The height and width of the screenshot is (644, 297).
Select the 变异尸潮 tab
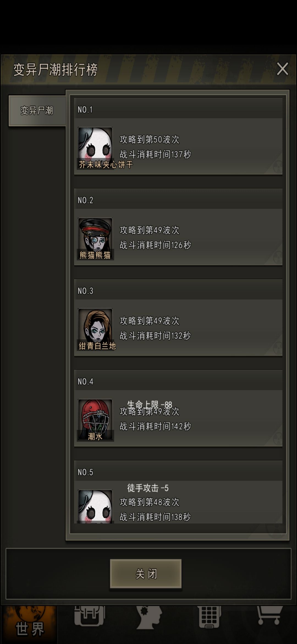coord(37,111)
